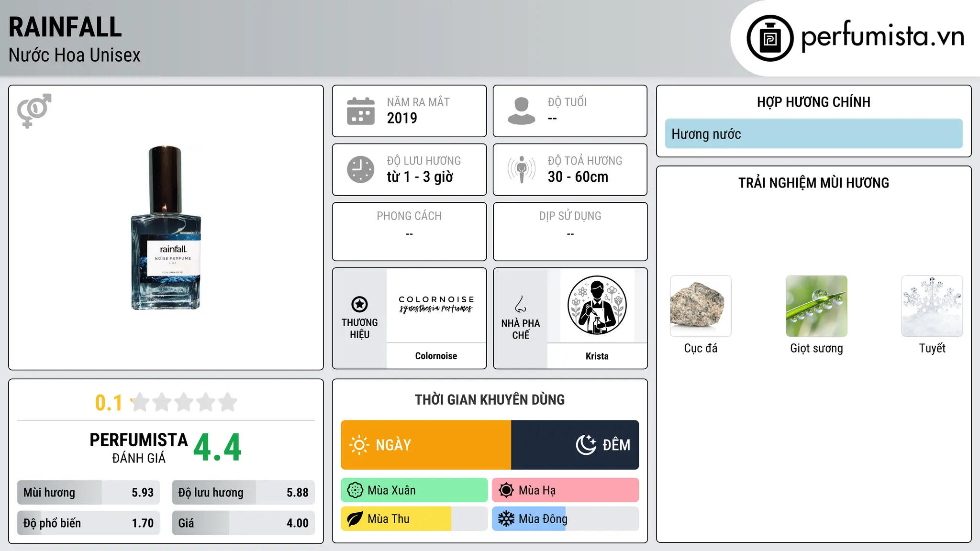
Task: Click the unisex gender symbol icon
Action: tap(34, 110)
